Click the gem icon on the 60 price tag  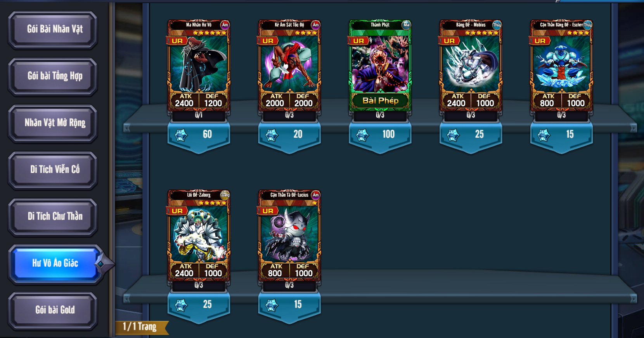[181, 135]
